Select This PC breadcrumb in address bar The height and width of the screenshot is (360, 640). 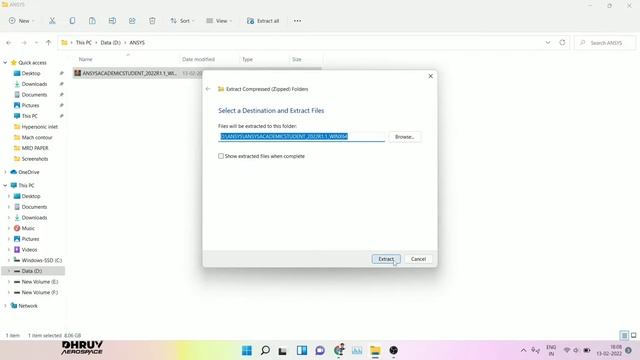(84, 42)
